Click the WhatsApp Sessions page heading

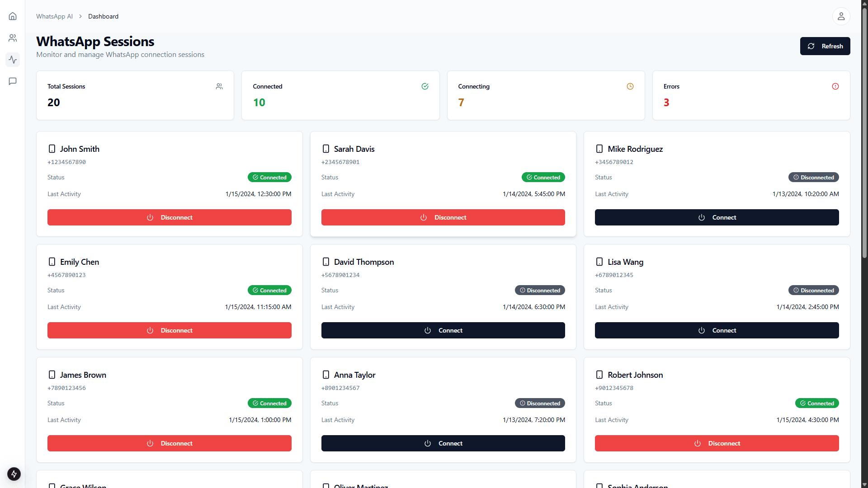click(95, 41)
